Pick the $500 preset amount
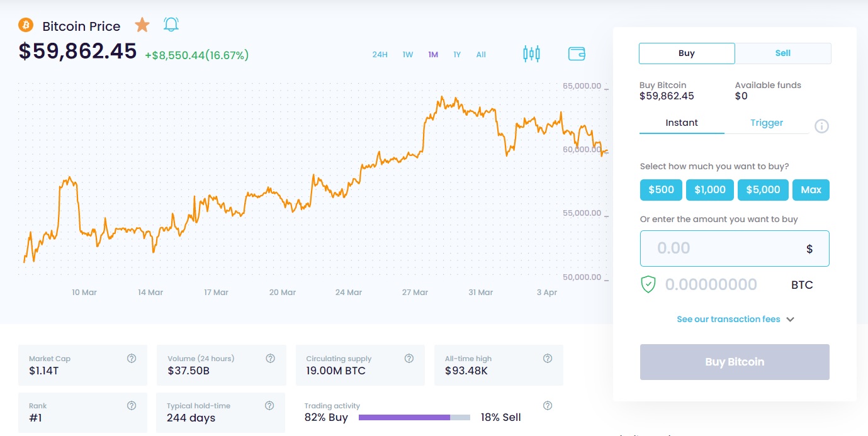 (x=661, y=190)
